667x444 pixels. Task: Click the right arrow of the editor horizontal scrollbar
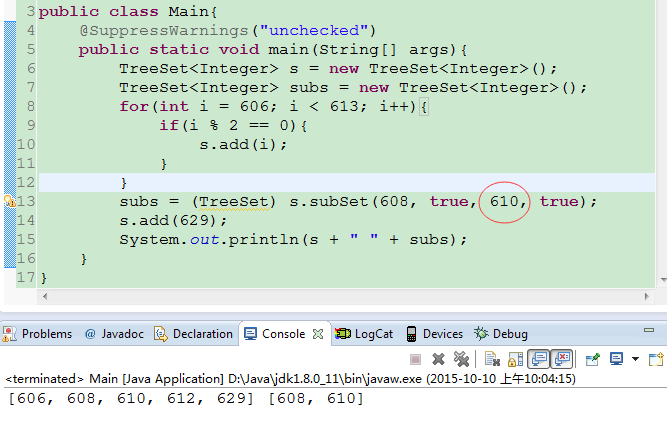647,296
